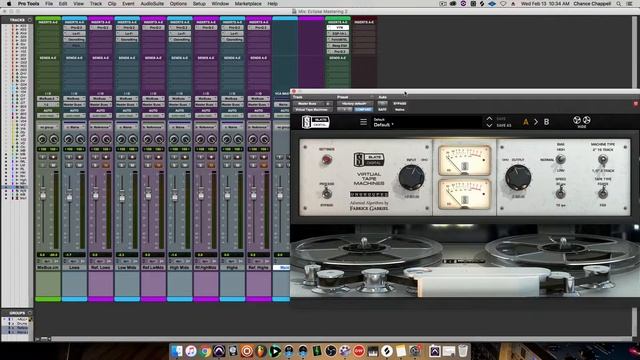Open the Master Buss track selector in plugin header
This screenshot has height=360, width=640.
313,104
